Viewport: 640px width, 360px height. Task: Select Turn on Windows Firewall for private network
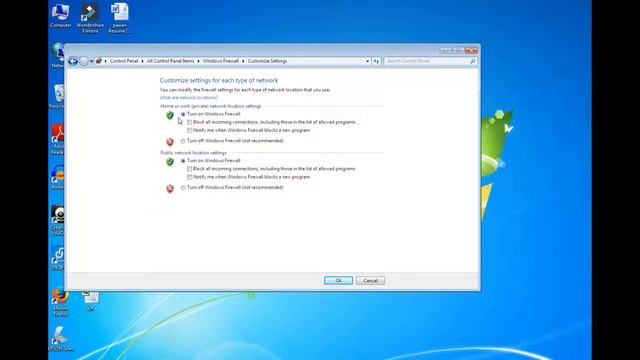click(183, 114)
